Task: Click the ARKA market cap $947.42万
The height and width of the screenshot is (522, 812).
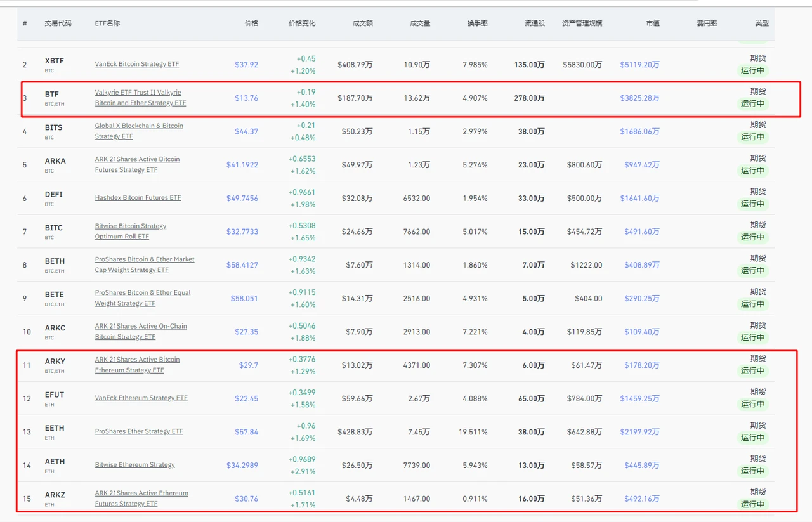Action: [x=641, y=165]
